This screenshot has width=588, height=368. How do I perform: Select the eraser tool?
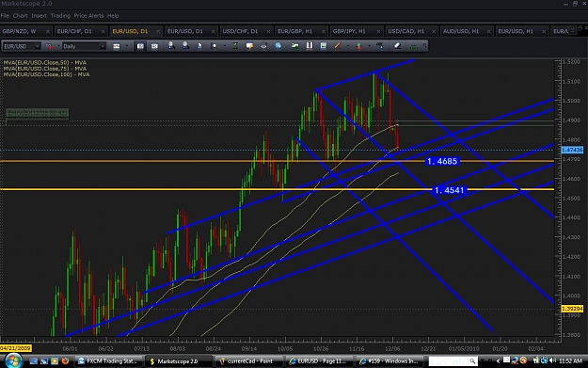point(398,46)
